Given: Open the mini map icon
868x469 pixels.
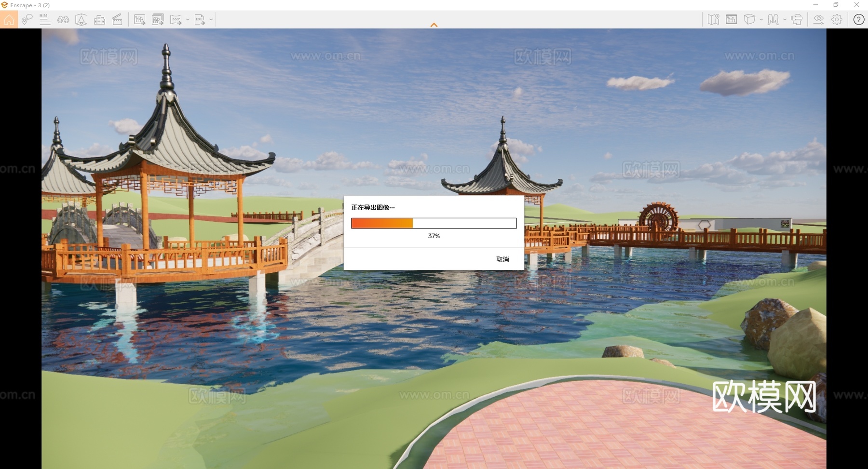Looking at the screenshot, I should pyautogui.click(x=714, y=20).
